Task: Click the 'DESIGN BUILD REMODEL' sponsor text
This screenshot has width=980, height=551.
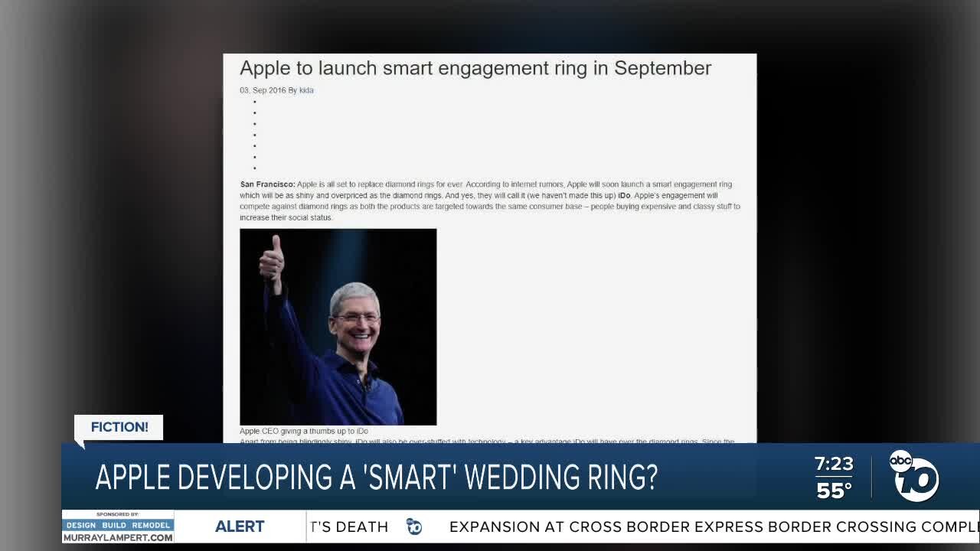Action: pyautogui.click(x=119, y=526)
